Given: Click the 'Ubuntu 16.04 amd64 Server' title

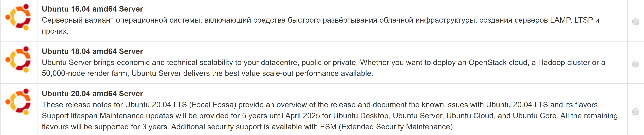Looking at the screenshot, I should tap(92, 9).
